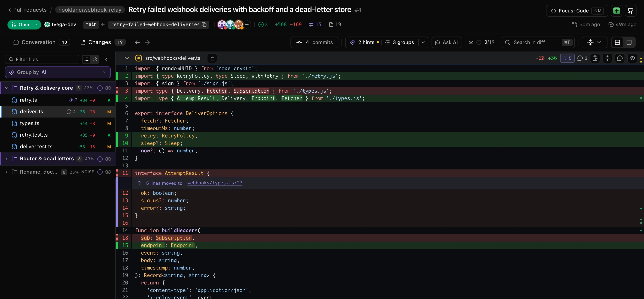This screenshot has width=644, height=299.
Task: Click the main base branch label
Action: (x=91, y=25)
